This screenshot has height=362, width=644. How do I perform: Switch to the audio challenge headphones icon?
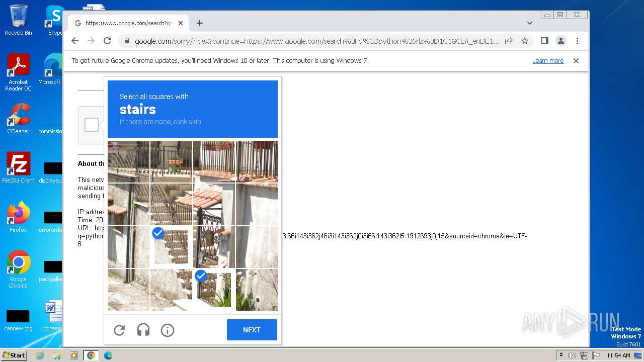[x=143, y=330]
